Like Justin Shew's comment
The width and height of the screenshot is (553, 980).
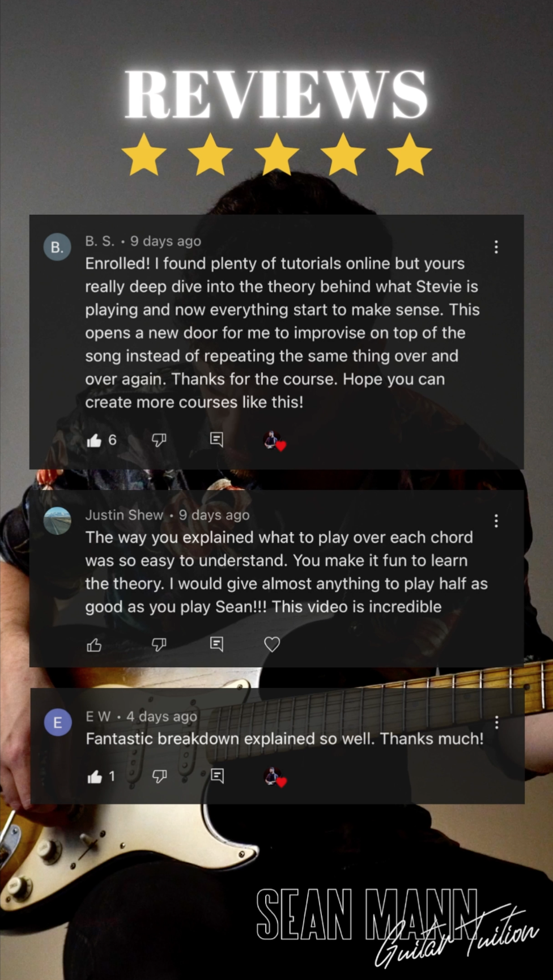(94, 645)
